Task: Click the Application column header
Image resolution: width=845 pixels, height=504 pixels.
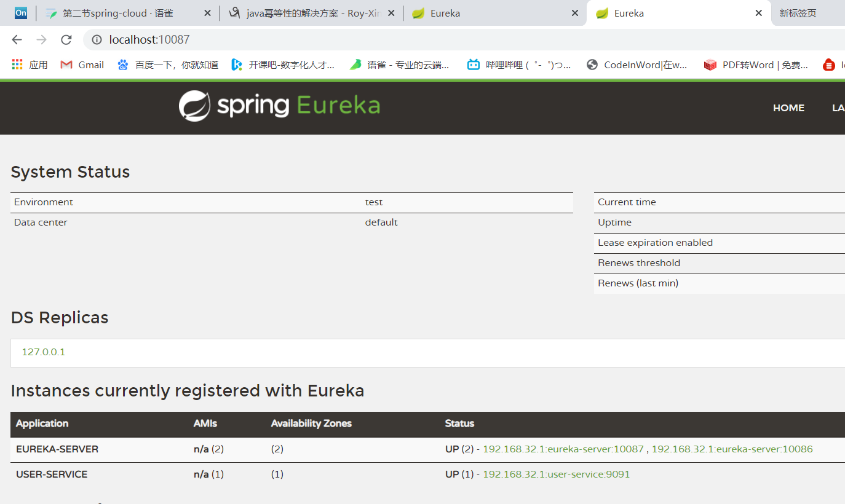Action: click(42, 423)
